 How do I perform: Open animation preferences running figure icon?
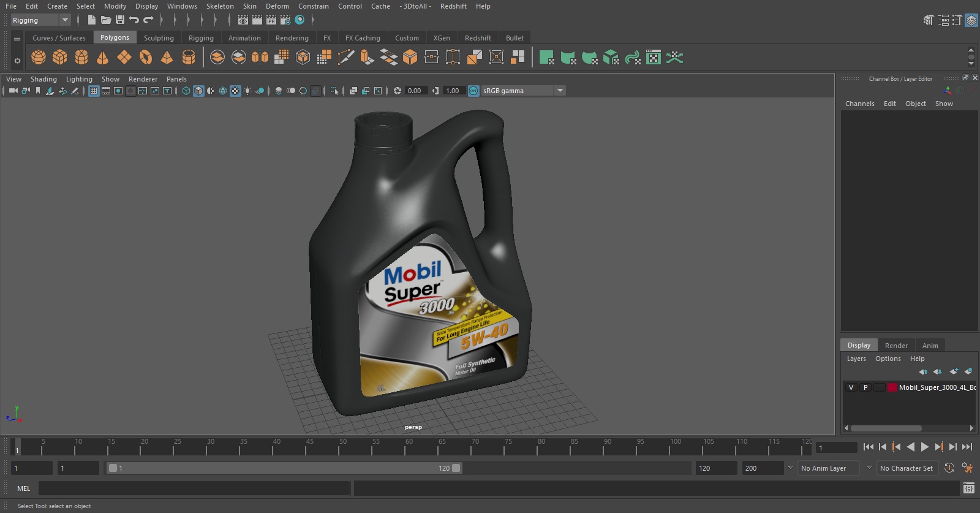tap(967, 468)
